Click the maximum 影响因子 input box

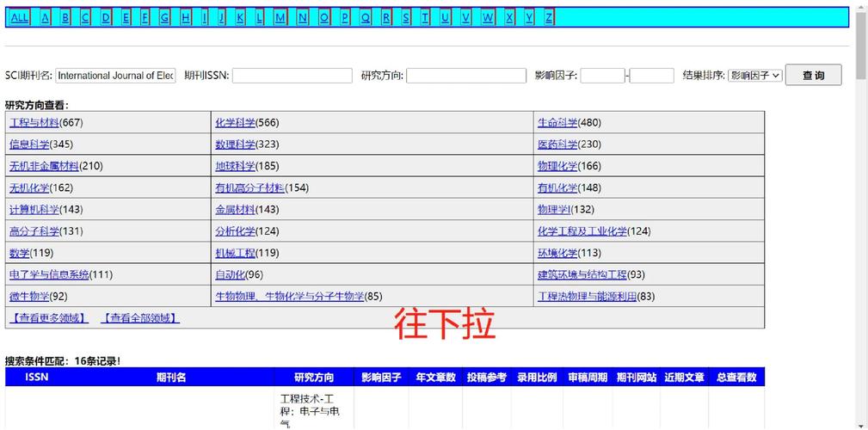[651, 76]
